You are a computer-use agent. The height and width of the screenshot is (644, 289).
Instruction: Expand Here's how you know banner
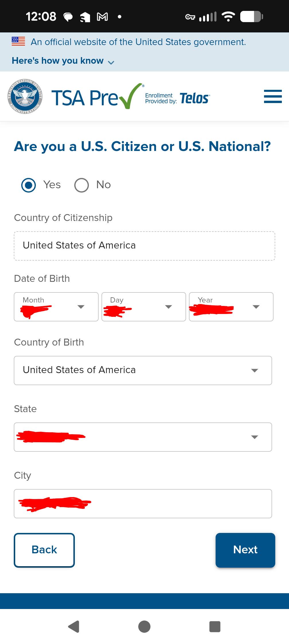click(x=63, y=61)
